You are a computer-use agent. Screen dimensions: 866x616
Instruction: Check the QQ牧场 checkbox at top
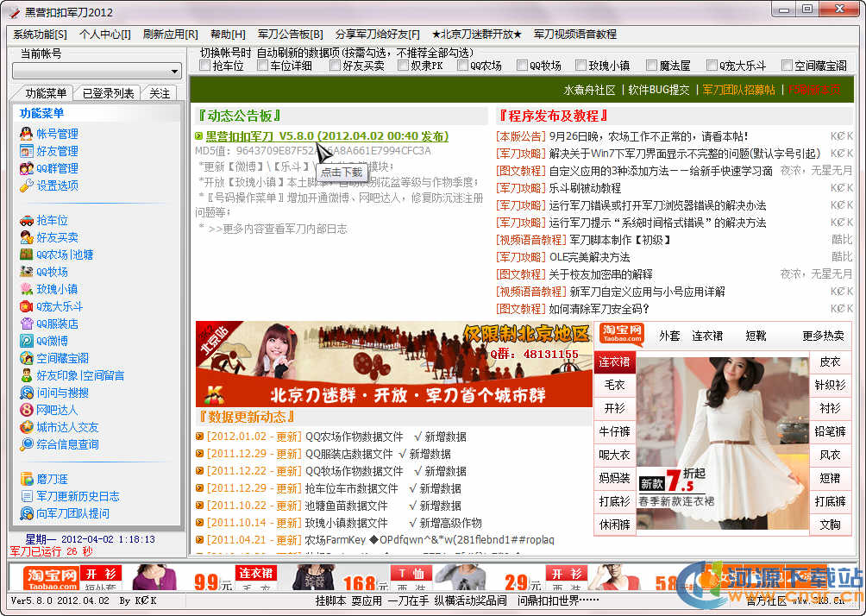point(522,66)
